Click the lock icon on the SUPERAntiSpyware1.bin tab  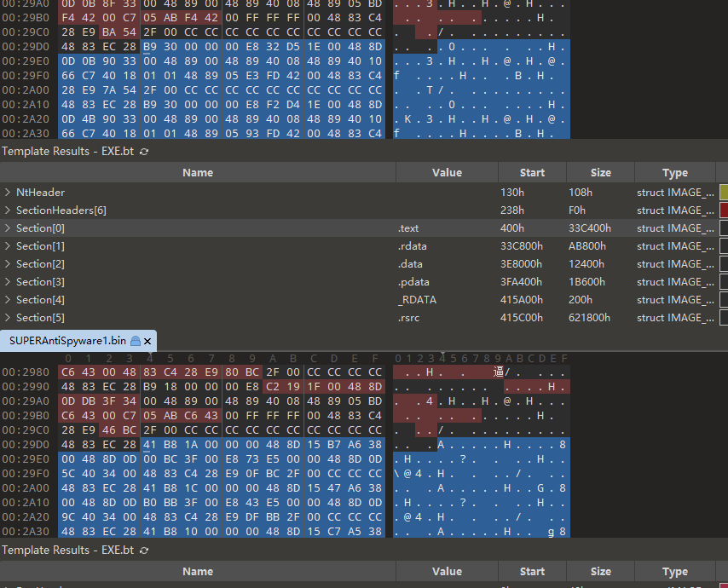[135, 341]
